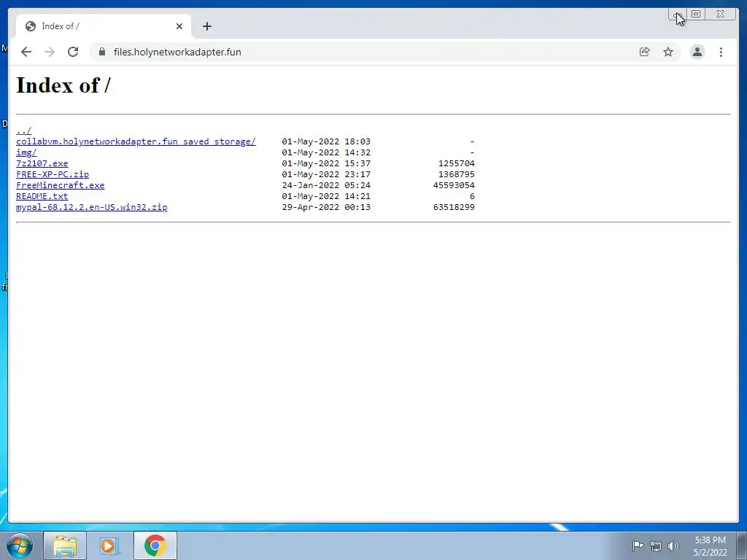Click the taskbar clock 5:38 PM
Viewport: 747px width, 560px height.
[x=710, y=540]
